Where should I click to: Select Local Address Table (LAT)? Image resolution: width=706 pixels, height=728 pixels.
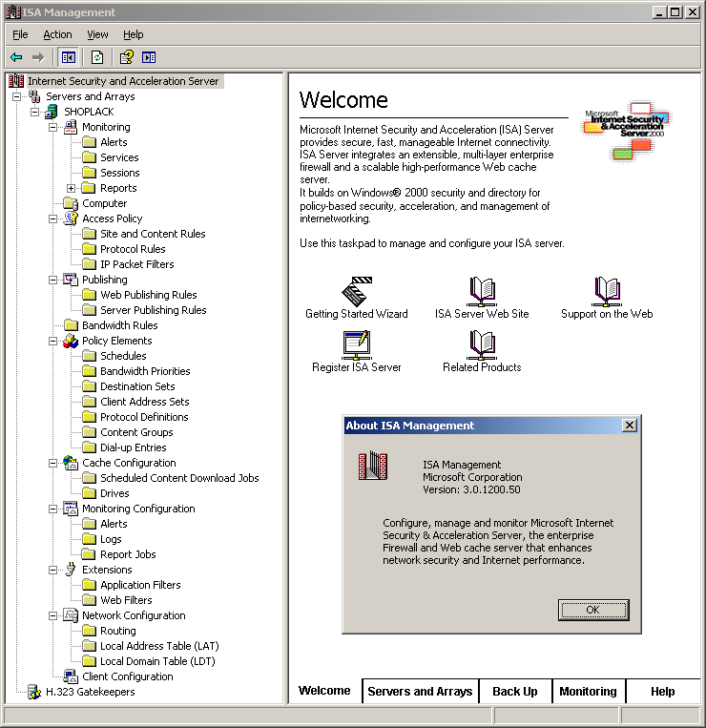159,646
